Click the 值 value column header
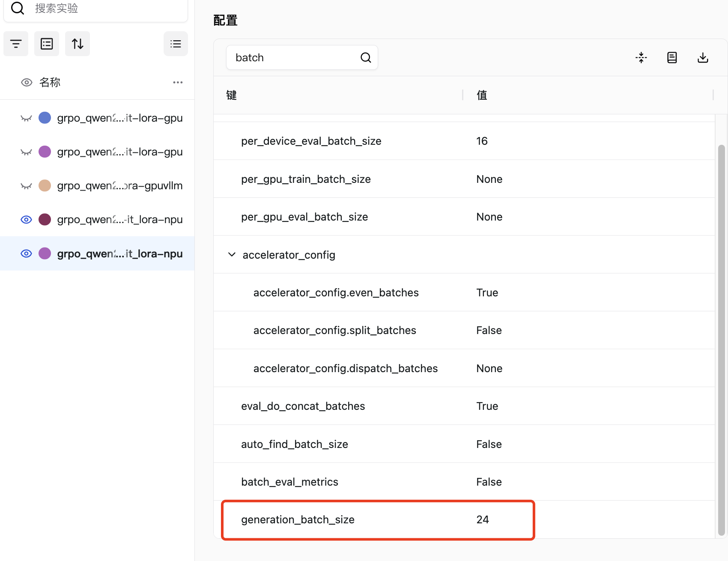This screenshot has height=561, width=728. pos(482,95)
